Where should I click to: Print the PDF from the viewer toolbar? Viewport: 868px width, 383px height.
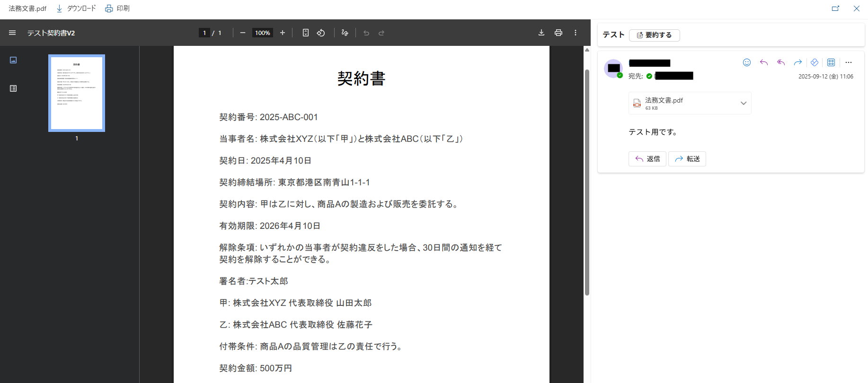[x=558, y=33]
